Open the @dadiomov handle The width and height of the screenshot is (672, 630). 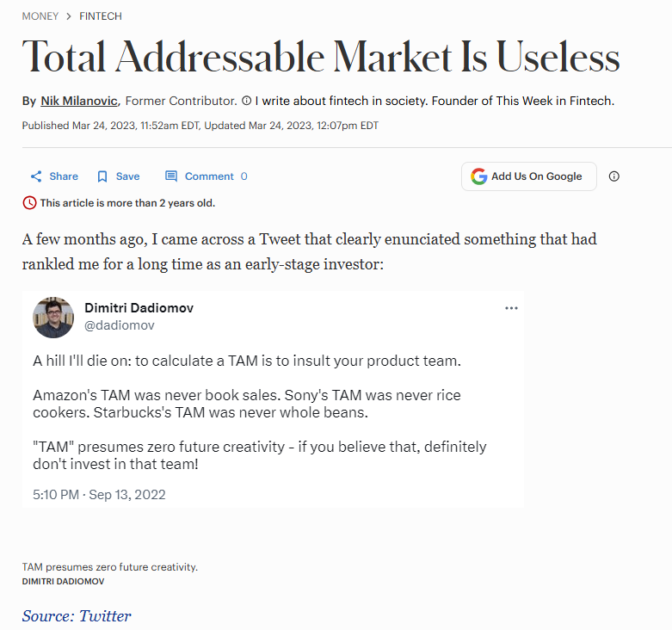pyautogui.click(x=119, y=325)
